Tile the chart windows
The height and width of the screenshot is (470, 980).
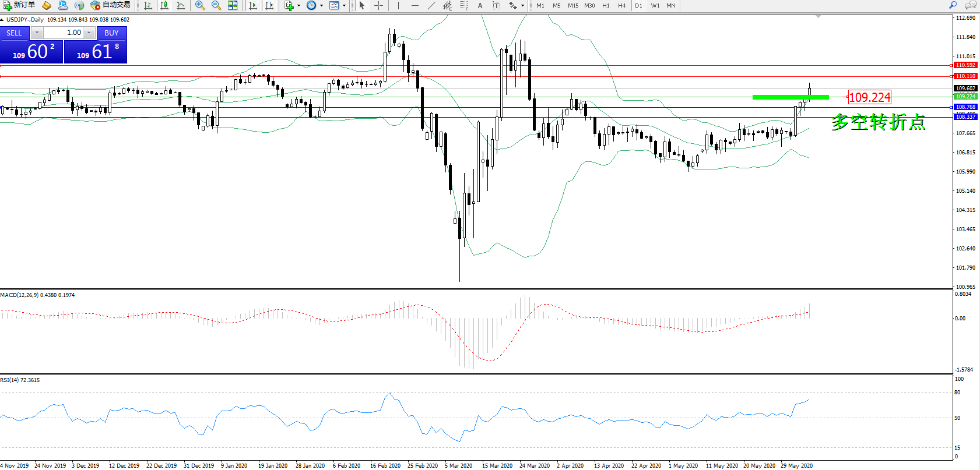pos(233,5)
